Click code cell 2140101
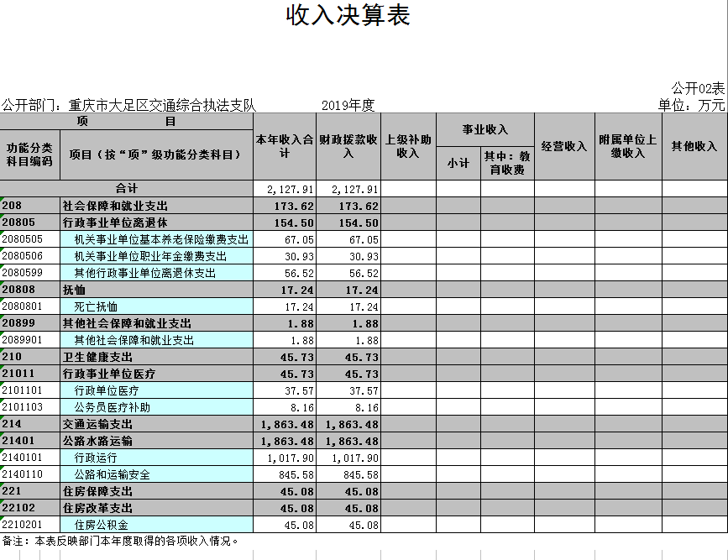Image resolution: width=728 pixels, height=560 pixels. [30, 457]
